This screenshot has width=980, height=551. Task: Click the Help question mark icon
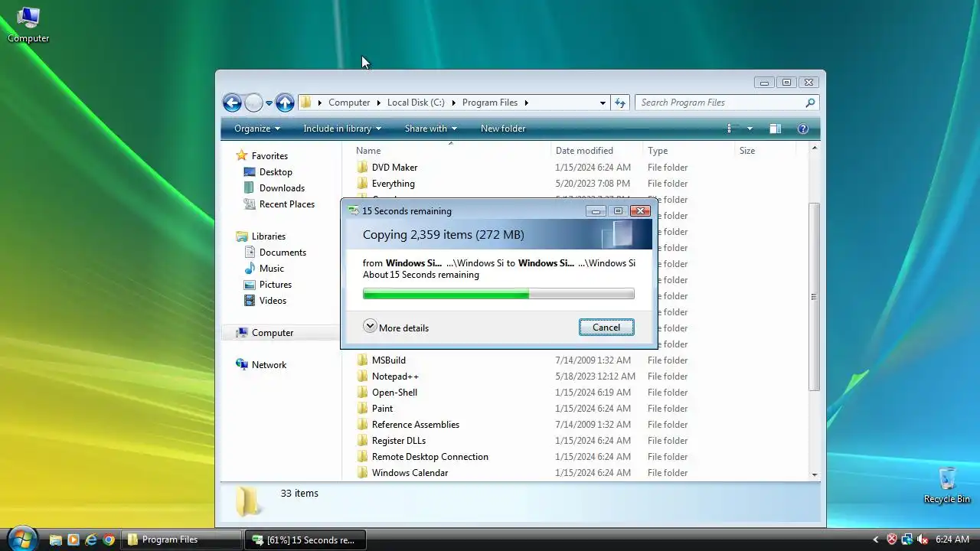[x=803, y=129]
